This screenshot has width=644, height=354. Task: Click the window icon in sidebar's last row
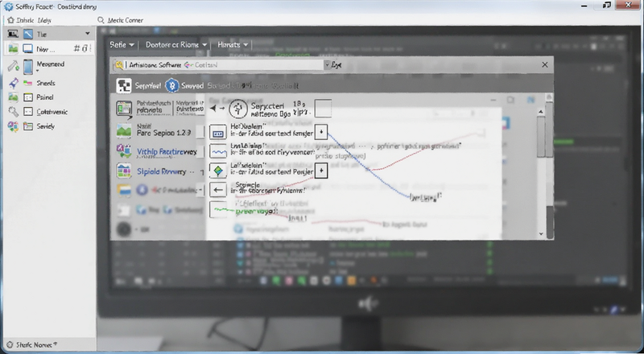pos(28,126)
